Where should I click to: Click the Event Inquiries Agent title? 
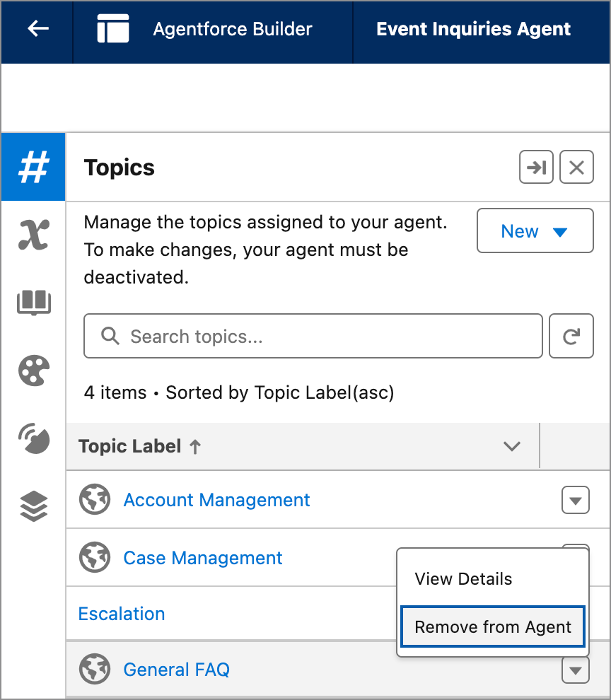[473, 29]
